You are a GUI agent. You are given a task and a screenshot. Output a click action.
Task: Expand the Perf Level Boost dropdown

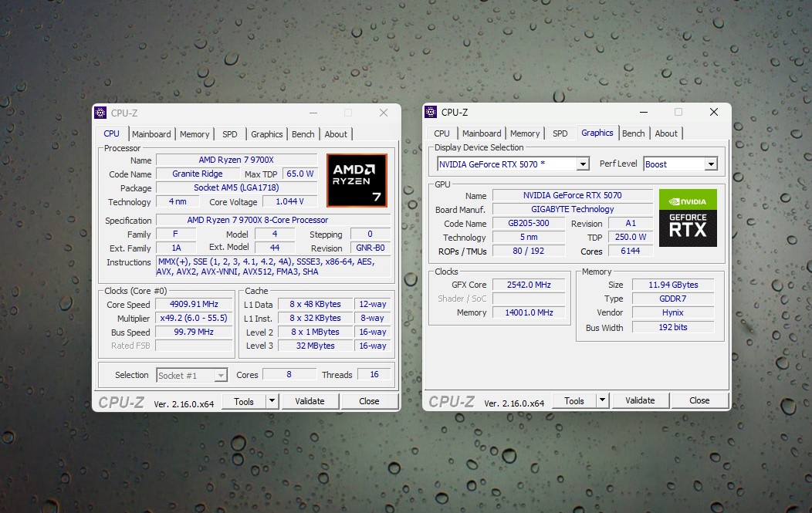pos(711,164)
